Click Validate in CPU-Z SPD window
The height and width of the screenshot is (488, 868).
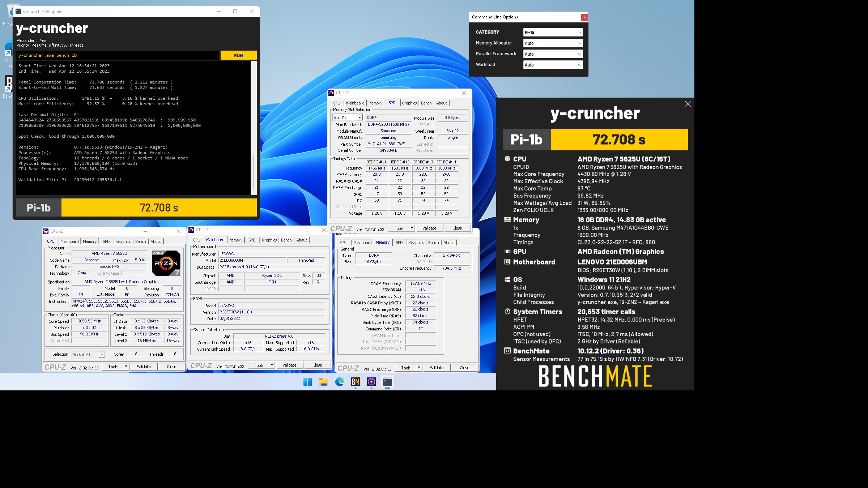coord(429,228)
